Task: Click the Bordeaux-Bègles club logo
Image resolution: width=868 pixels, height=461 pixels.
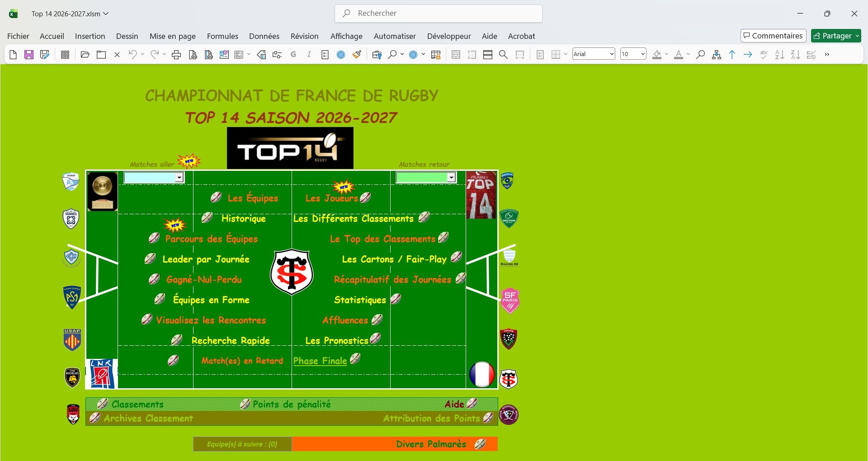Action: coord(509,414)
